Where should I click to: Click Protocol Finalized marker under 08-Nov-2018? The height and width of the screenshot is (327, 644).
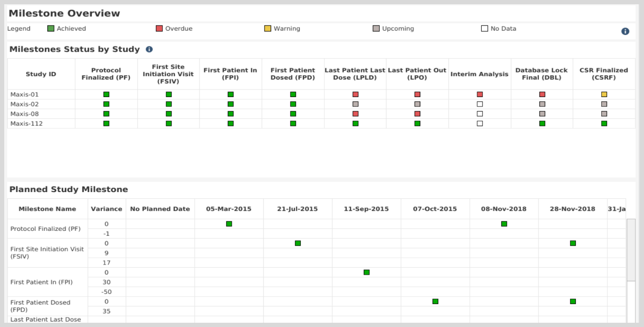[x=504, y=224]
